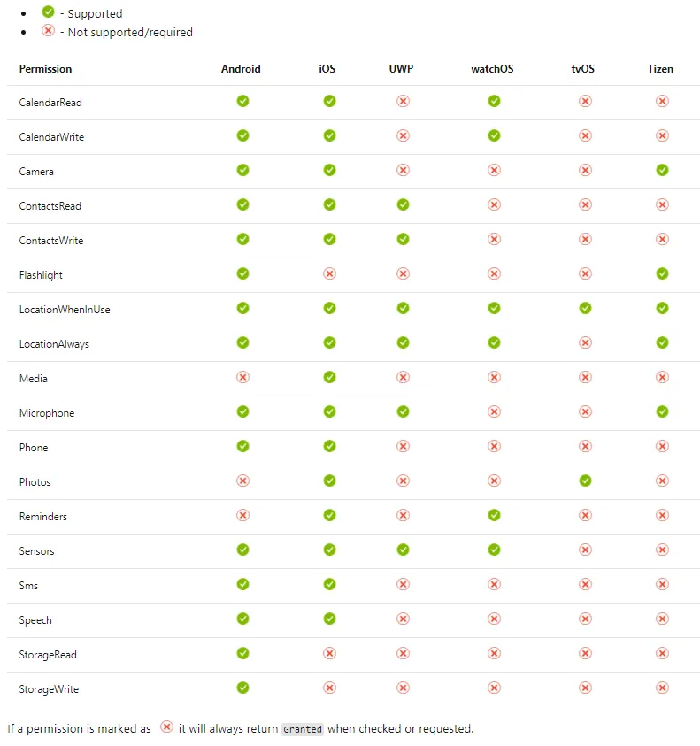Viewport: 700px width, 746px height.
Task: Click the LocationWhenInUse checkmark under tvOS
Action: point(585,308)
